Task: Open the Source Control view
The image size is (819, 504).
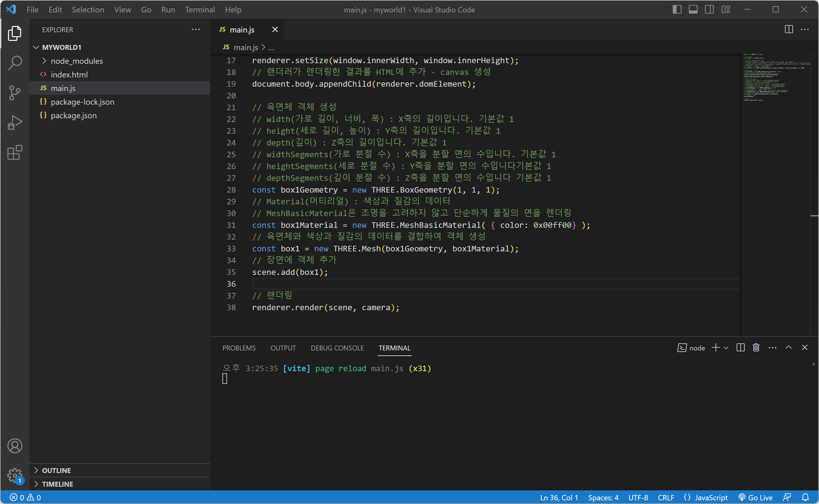Action: click(15, 93)
